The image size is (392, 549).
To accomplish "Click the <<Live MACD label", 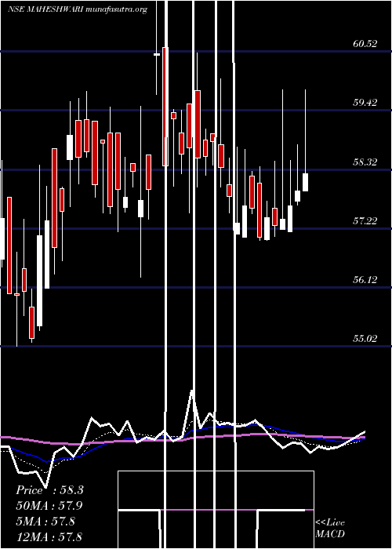I will point(330,529).
